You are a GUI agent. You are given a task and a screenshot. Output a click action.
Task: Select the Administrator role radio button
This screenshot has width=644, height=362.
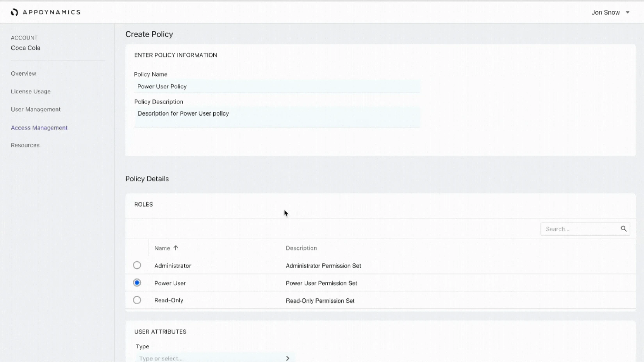[137, 265]
